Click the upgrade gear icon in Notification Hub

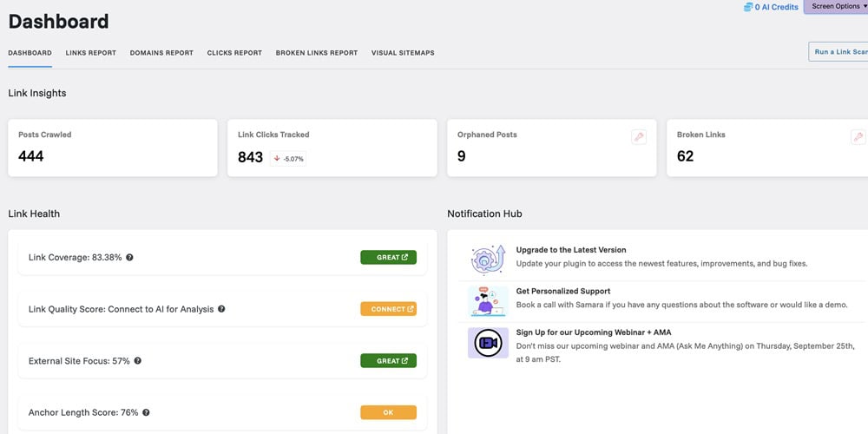point(488,260)
